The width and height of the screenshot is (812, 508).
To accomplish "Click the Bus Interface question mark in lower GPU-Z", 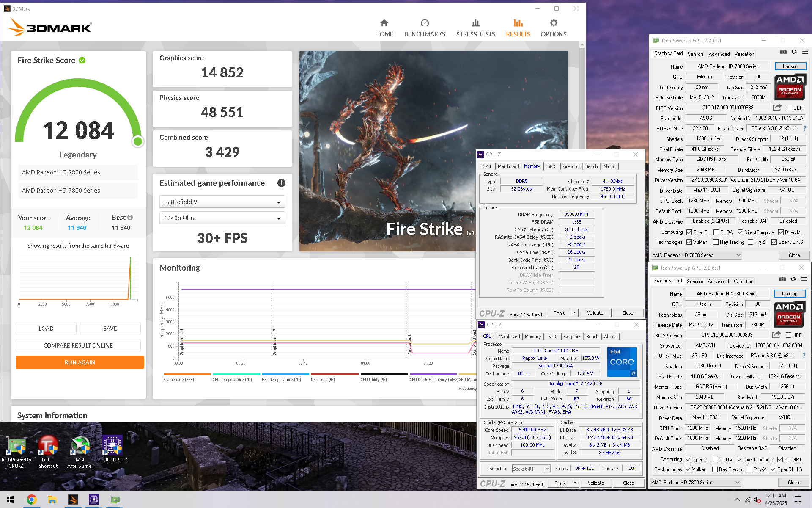I will coord(804,356).
